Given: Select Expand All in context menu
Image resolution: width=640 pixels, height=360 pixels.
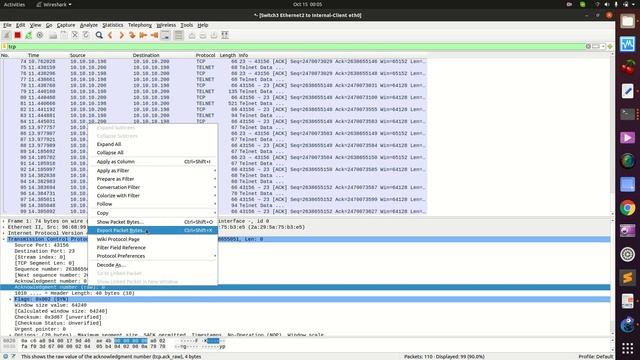Looking at the screenshot, I should tap(153, 144).
